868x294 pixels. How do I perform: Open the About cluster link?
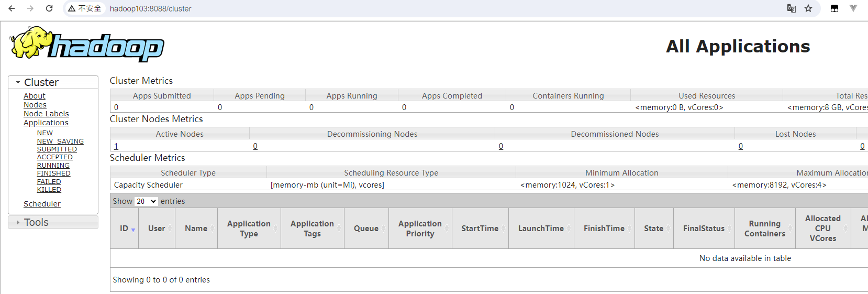coord(35,96)
